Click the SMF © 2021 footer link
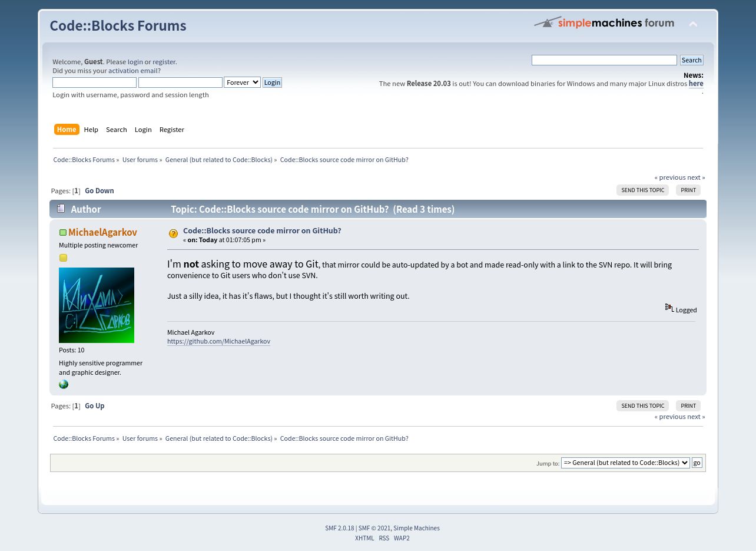756x551 pixels. click(x=374, y=529)
